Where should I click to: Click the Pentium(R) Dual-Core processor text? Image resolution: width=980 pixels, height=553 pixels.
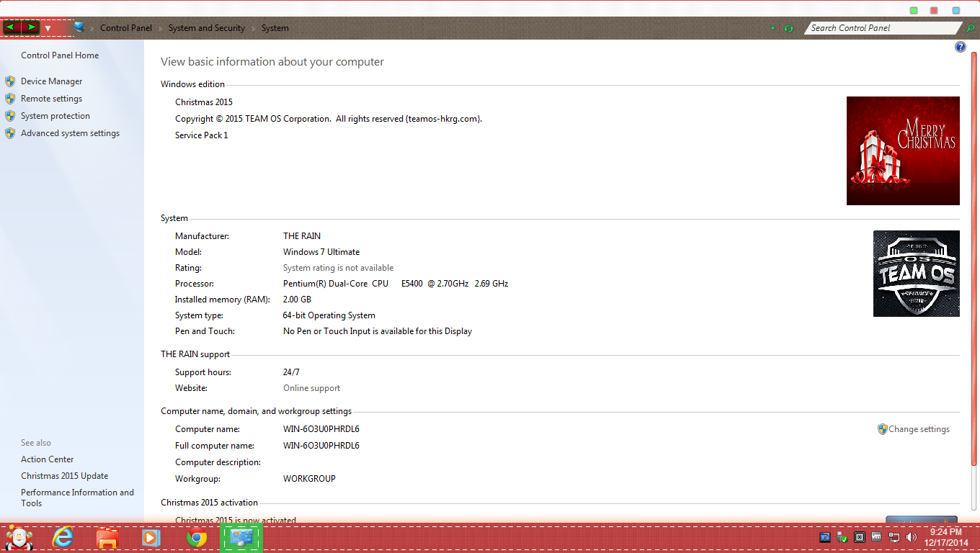pyautogui.click(x=396, y=284)
